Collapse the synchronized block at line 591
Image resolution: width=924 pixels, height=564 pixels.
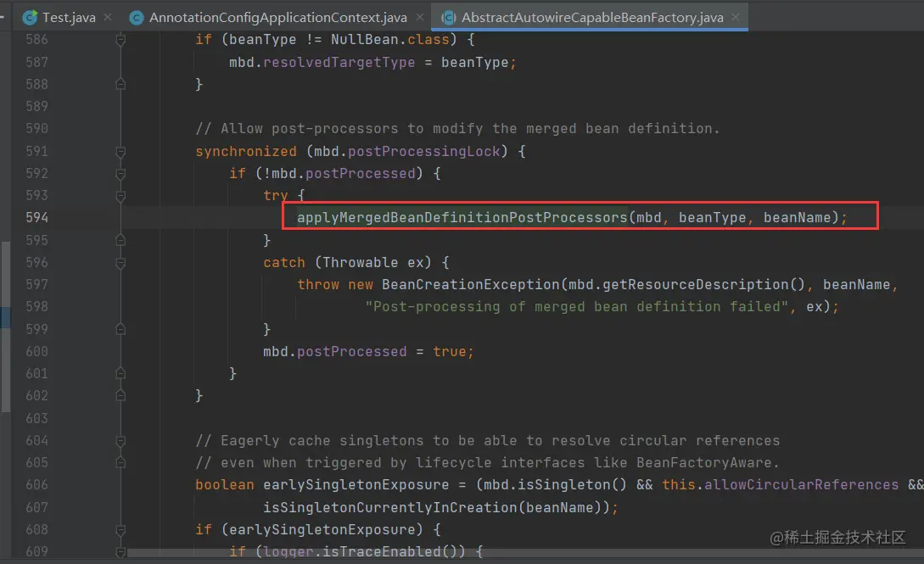(x=120, y=152)
